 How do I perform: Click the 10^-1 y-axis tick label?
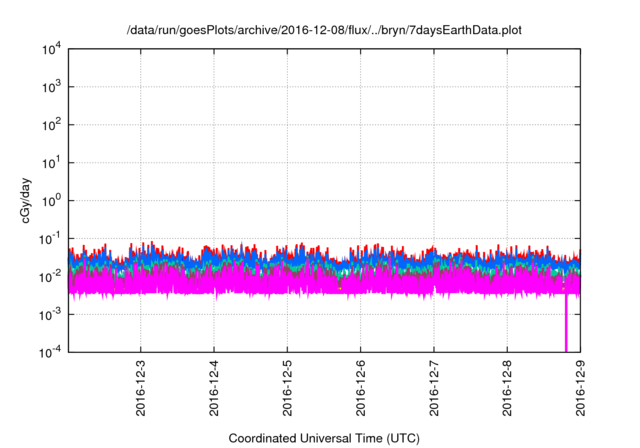(x=48, y=238)
